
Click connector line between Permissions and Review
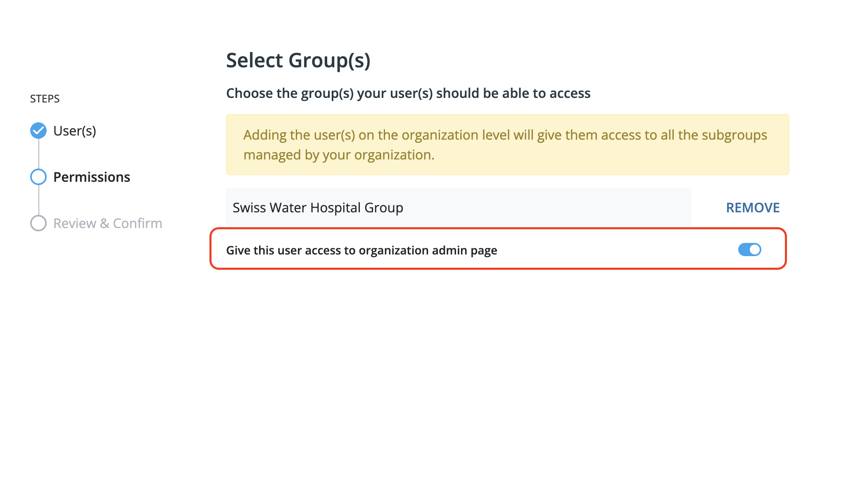(x=38, y=200)
